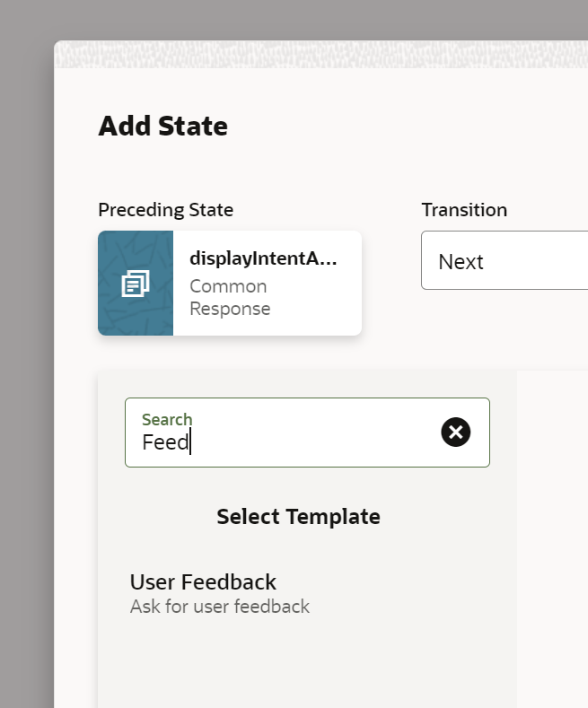Open the Transition dropdown showing Next
The width and height of the screenshot is (588, 708).
(504, 261)
